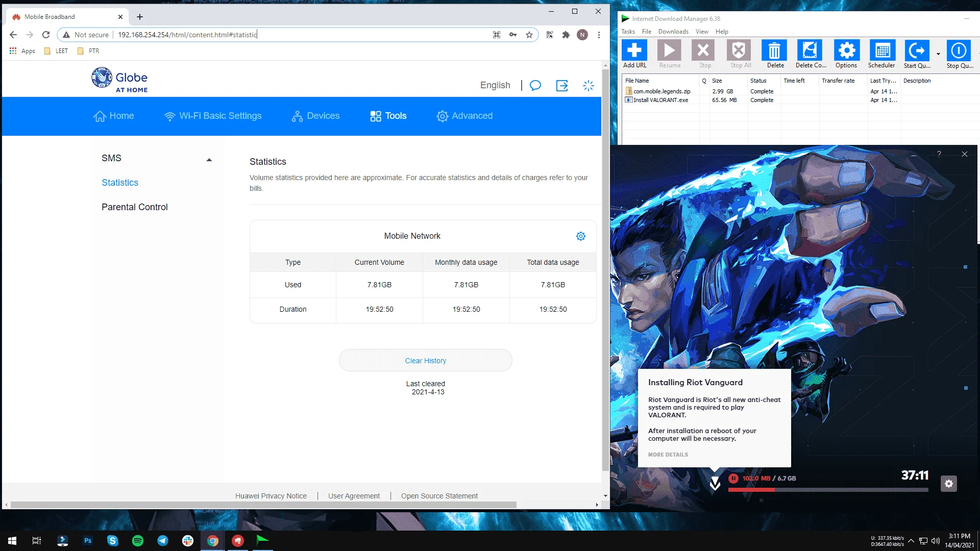This screenshot has height=551, width=980.
Task: Click the Windows Start button
Action: [12, 541]
